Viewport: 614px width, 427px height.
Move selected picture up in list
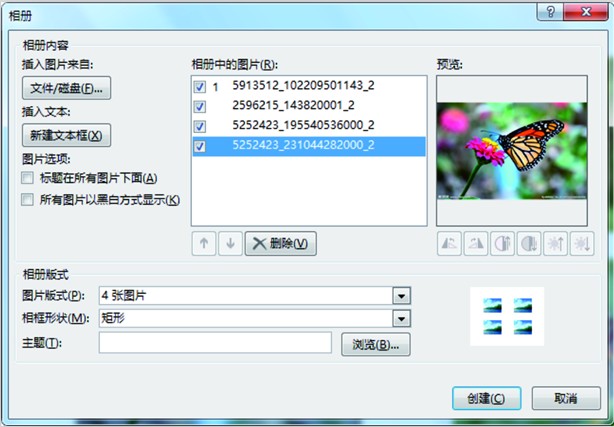[x=204, y=244]
